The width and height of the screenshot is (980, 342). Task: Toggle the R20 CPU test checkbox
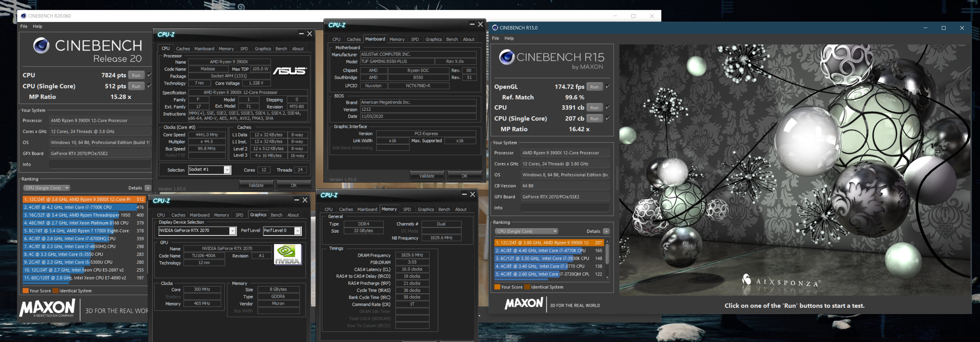click(149, 75)
